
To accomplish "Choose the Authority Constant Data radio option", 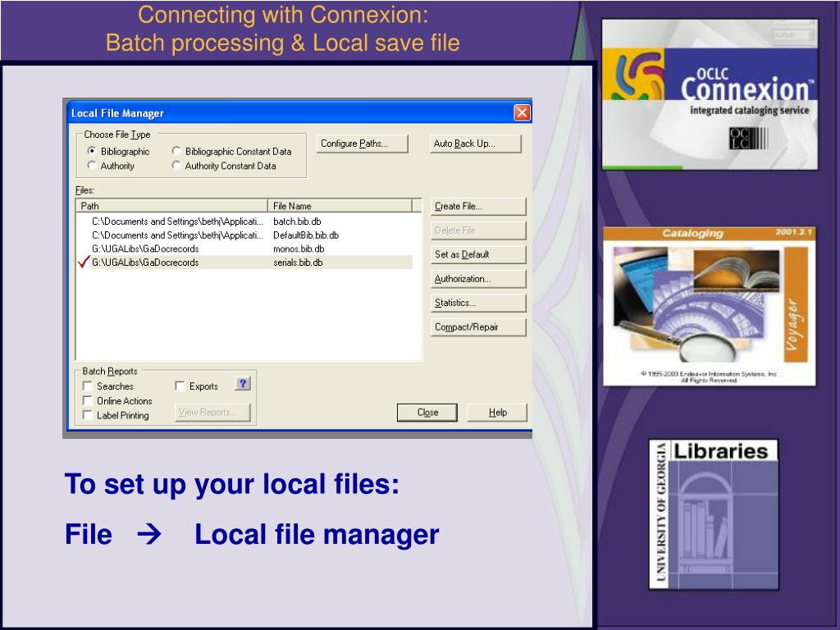I will 176,166.
